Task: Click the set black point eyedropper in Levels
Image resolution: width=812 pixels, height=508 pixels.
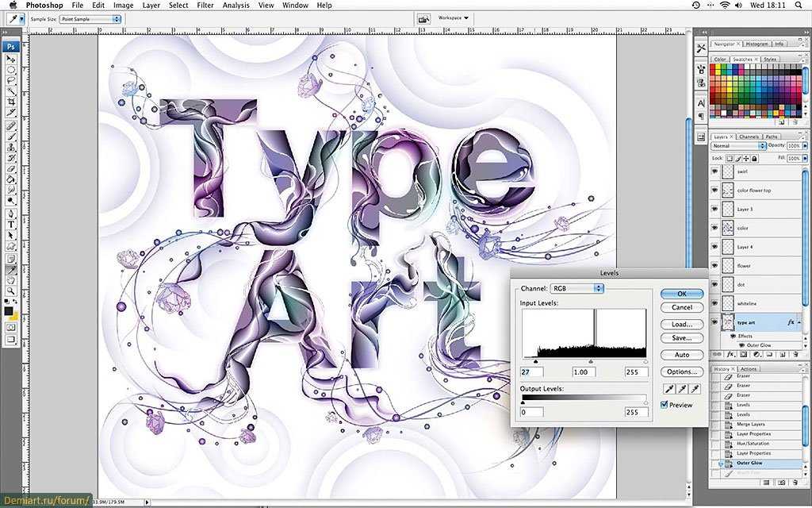Action: point(668,389)
